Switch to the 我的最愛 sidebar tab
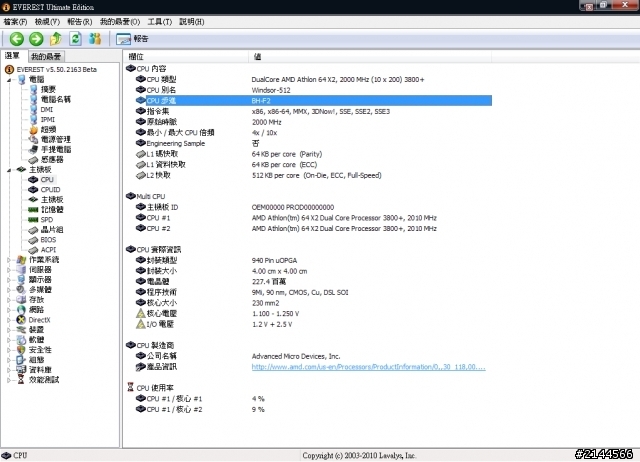This screenshot has width=640, height=462. pyautogui.click(x=46, y=56)
